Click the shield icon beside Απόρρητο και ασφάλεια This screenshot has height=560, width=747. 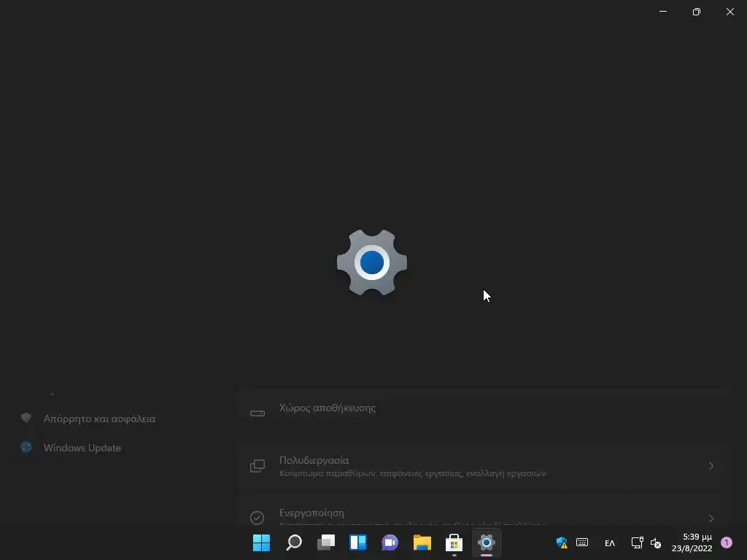pos(26,418)
